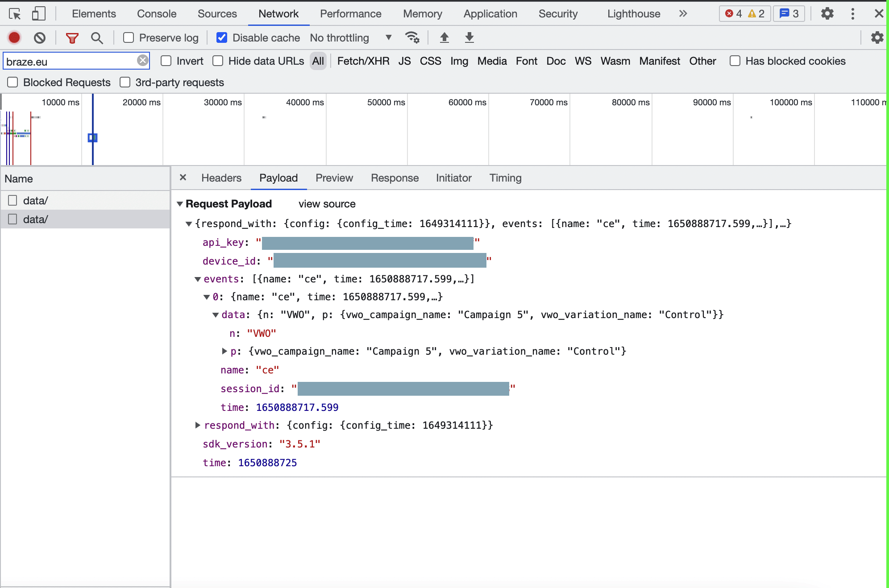Collapse the Request Payload section

[x=180, y=204]
